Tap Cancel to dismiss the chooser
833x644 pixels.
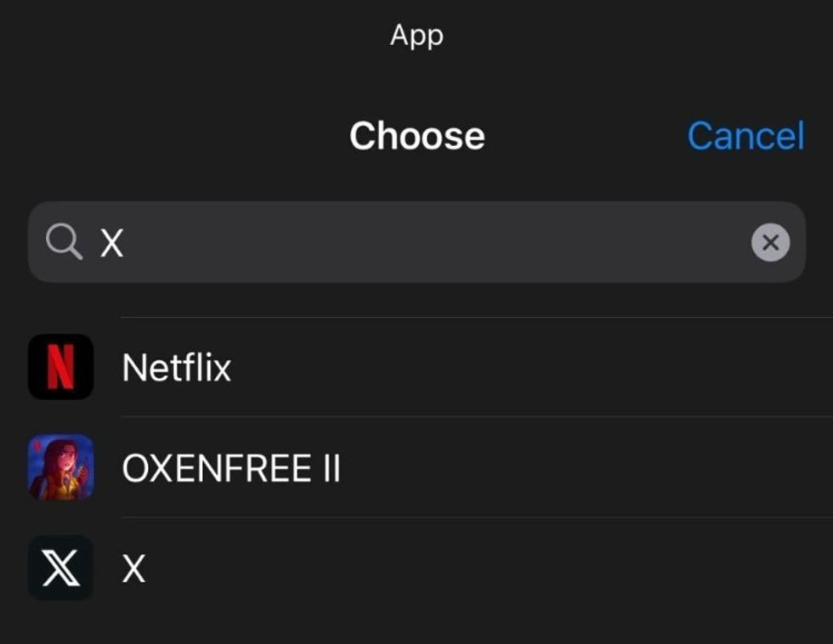point(745,135)
